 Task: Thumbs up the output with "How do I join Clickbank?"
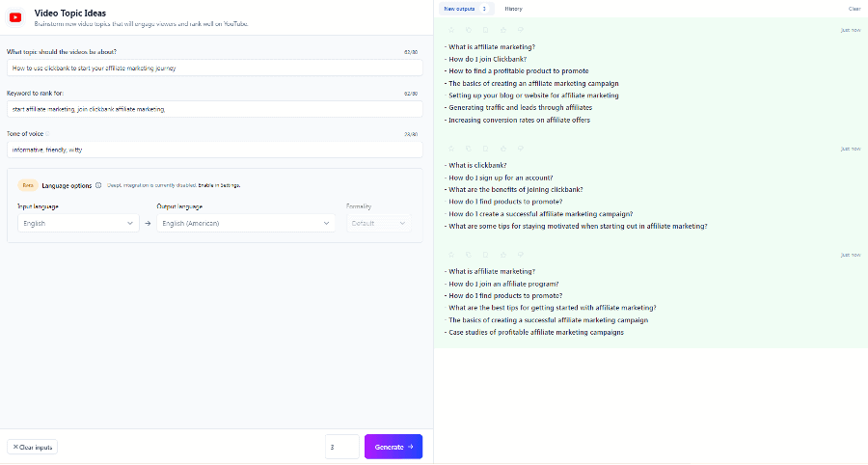[503, 30]
